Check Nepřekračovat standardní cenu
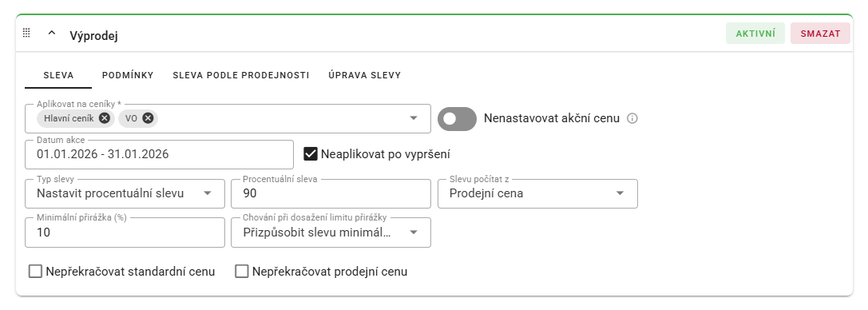This screenshot has height=310, width=868. [x=35, y=272]
